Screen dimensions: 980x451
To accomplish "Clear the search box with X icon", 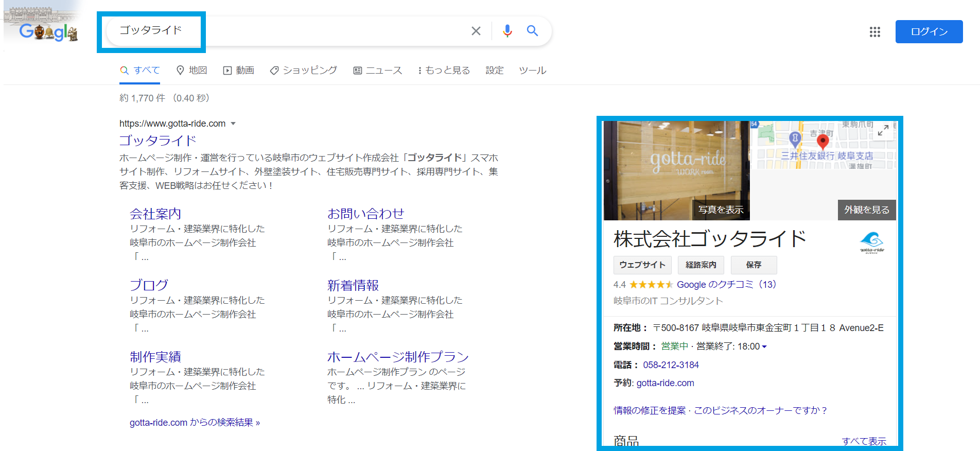I will 476,31.
